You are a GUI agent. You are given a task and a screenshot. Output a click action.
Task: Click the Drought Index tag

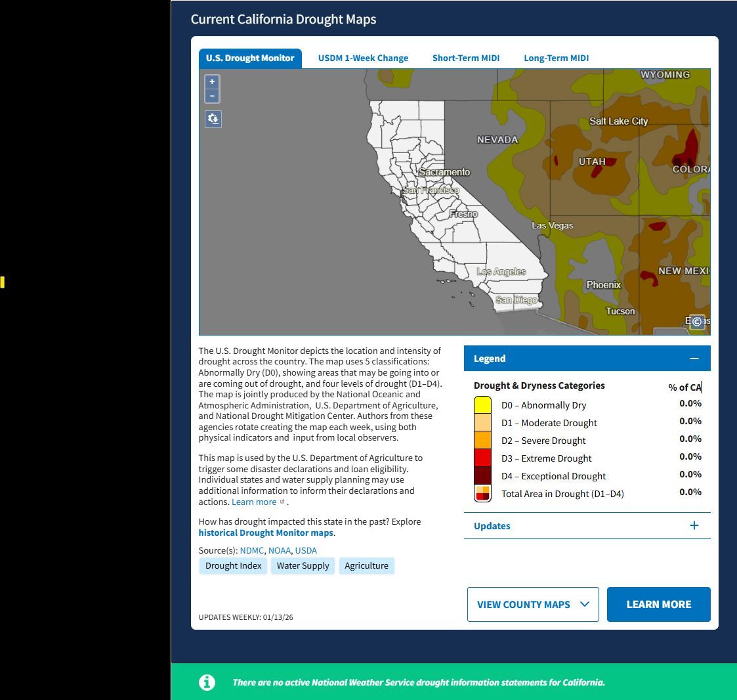pyautogui.click(x=233, y=566)
